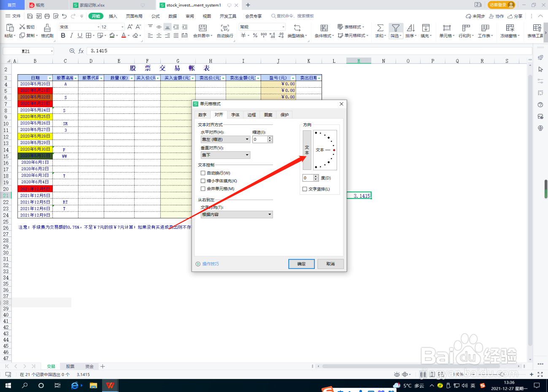The height and width of the screenshot is (392, 548).
Task: Click the fill color bucket swatch
Action: pyautogui.click(x=112, y=35)
